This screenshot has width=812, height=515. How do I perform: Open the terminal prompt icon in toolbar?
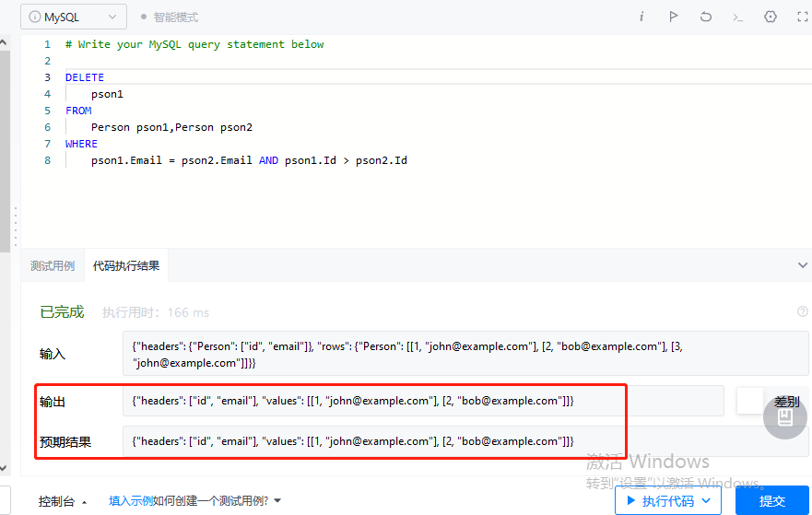pos(737,17)
